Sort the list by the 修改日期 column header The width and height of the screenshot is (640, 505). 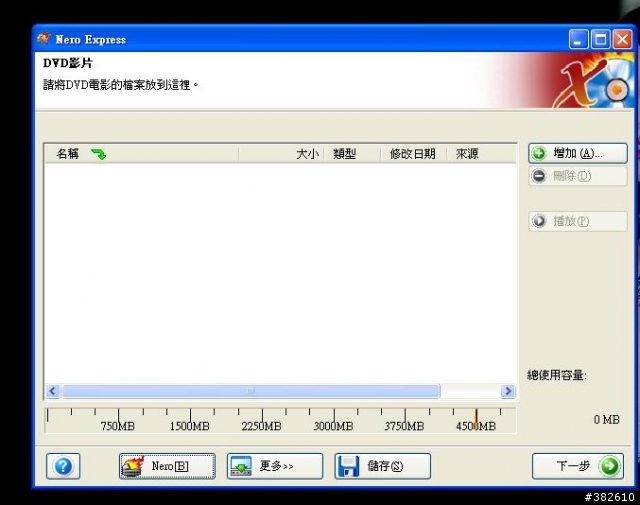[413, 154]
